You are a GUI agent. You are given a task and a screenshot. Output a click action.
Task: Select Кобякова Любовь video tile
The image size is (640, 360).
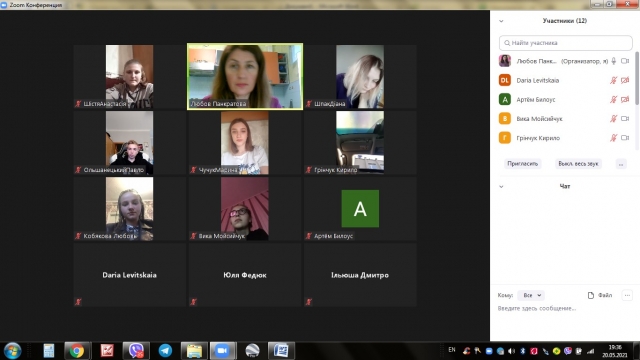tap(129, 209)
